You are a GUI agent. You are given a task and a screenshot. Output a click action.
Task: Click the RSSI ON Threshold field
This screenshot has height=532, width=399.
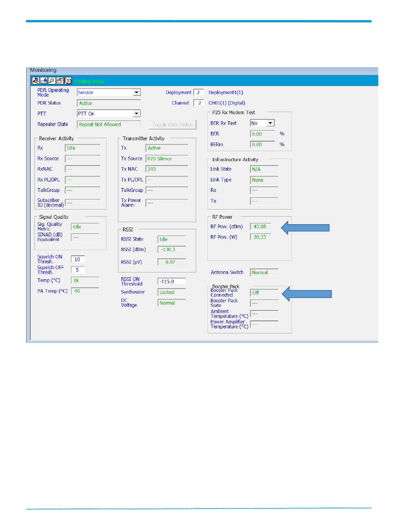(x=172, y=281)
